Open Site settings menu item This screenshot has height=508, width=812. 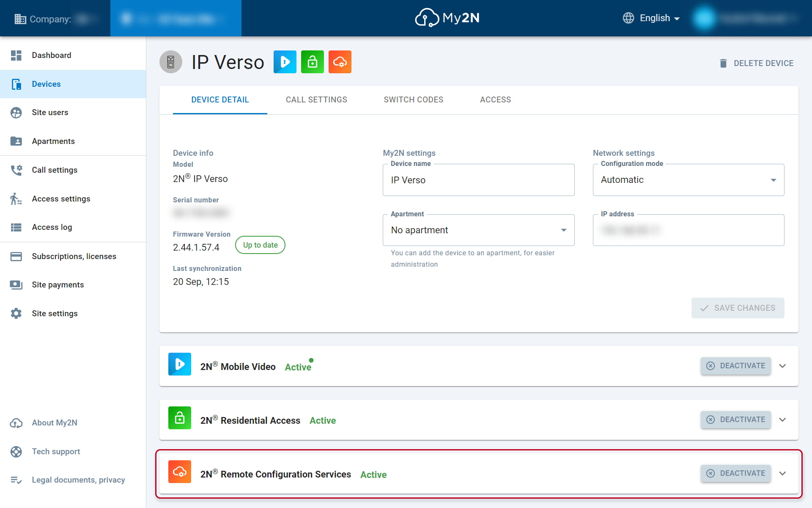pos(73,313)
